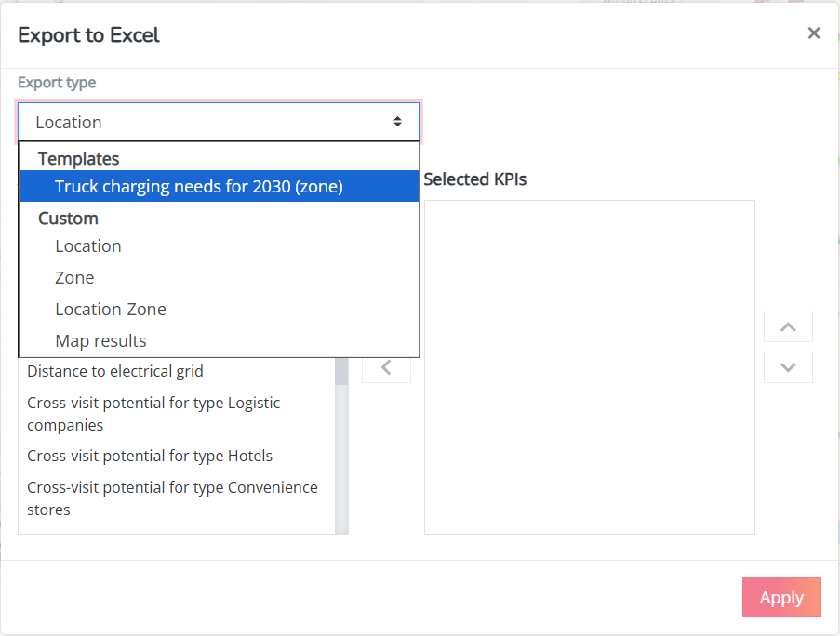Choose Zone export type option
Screen dimensions: 840x636
[74, 277]
